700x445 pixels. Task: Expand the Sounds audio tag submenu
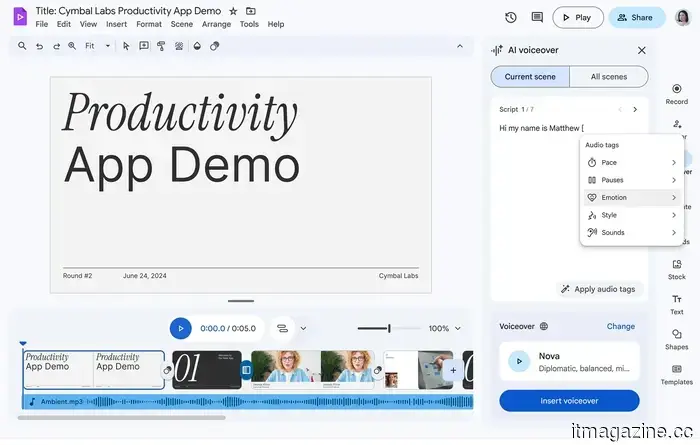click(632, 233)
